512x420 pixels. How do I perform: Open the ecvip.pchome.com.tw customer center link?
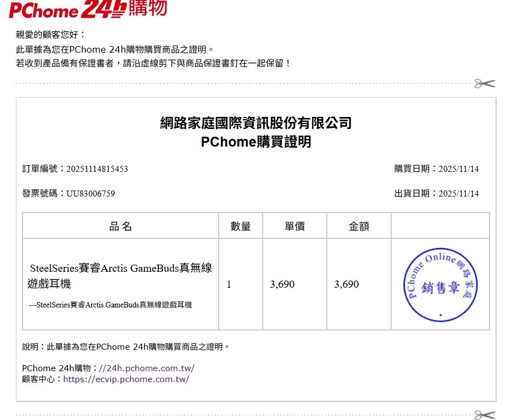pyautogui.click(x=126, y=379)
